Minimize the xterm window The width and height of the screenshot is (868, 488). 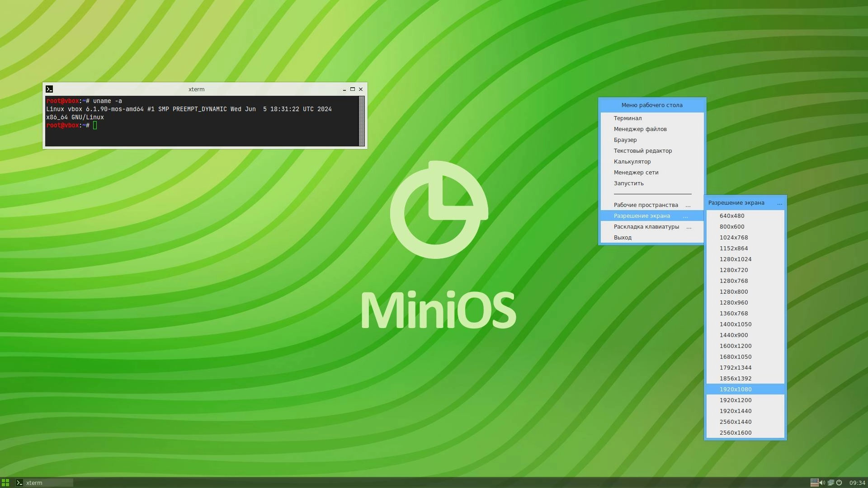(x=344, y=89)
